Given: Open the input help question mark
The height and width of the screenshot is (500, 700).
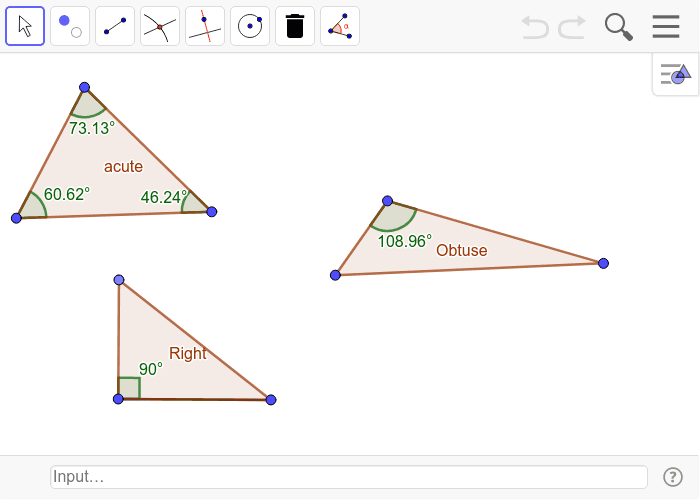Looking at the screenshot, I should [x=673, y=477].
